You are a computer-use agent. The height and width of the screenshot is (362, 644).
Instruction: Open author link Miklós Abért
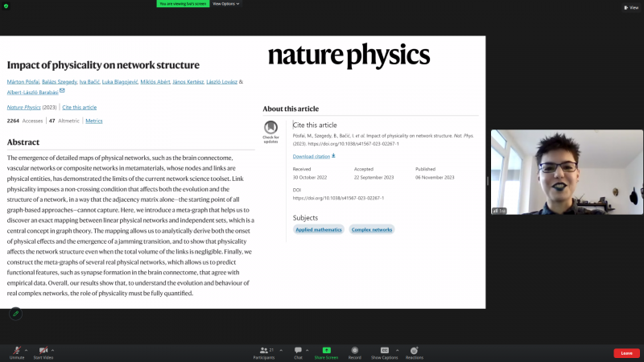pos(155,82)
